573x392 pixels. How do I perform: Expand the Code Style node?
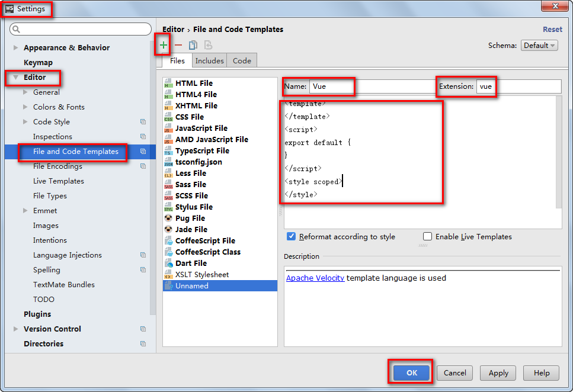click(25, 121)
